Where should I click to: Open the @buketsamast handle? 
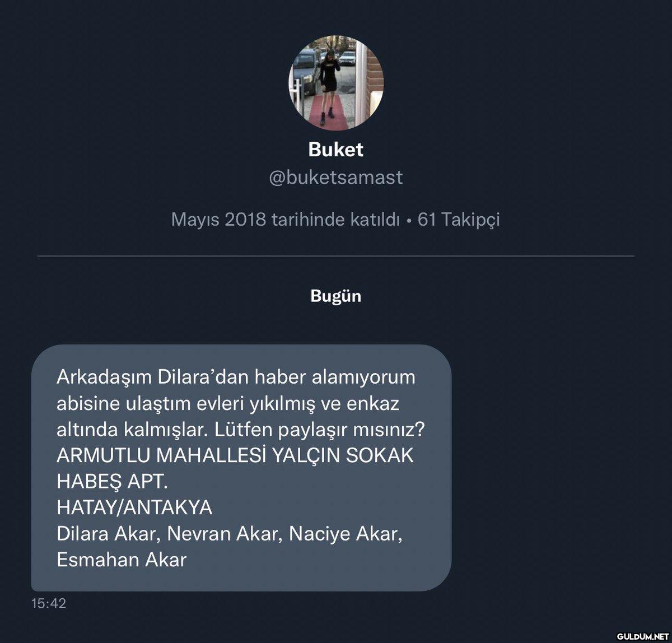pos(336,178)
